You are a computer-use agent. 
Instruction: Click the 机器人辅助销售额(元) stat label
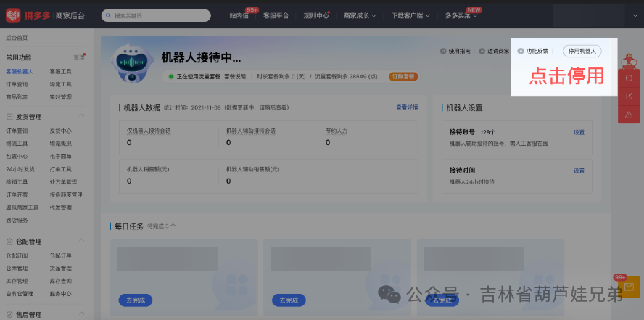click(252, 169)
